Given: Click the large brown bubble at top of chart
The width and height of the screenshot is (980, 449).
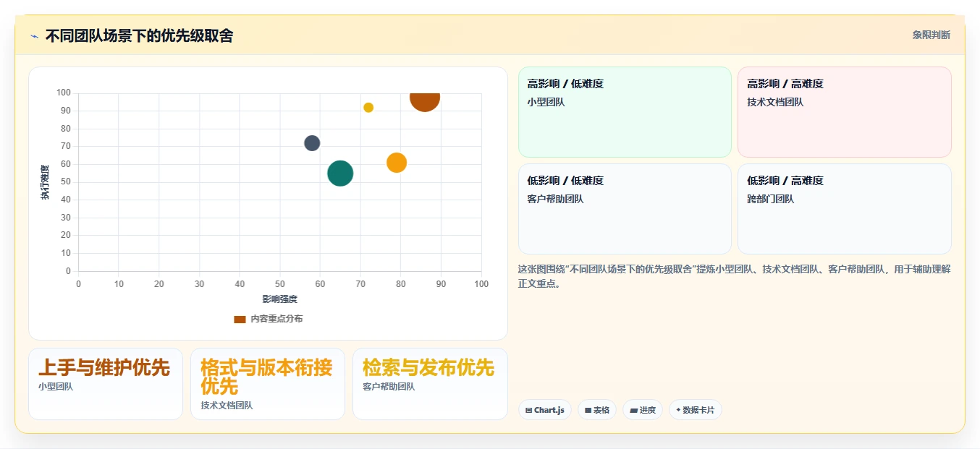Looking at the screenshot, I should coord(424,101).
